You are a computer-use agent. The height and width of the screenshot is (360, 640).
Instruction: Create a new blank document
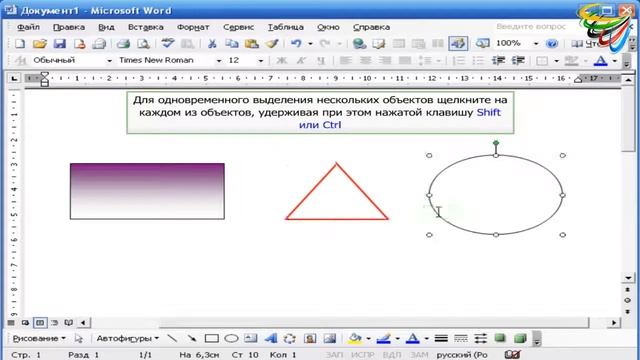coord(20,43)
